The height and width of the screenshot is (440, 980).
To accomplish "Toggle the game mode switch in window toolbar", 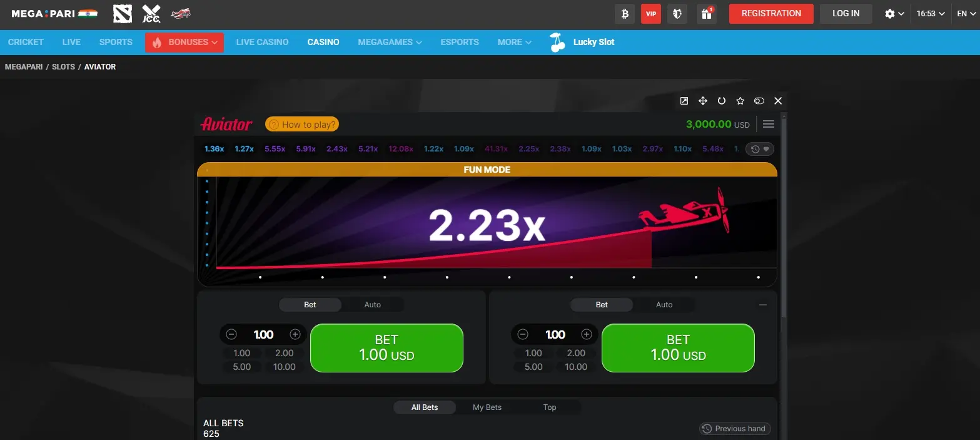I will click(x=759, y=101).
